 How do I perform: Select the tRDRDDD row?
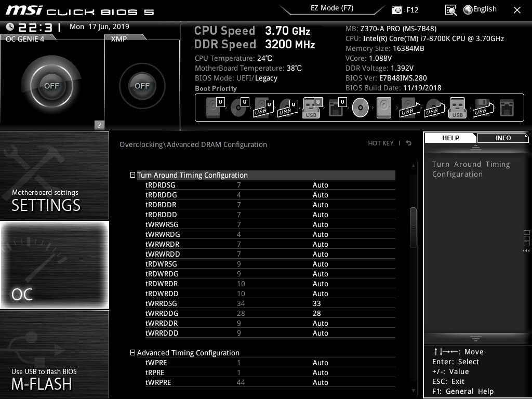270,215
